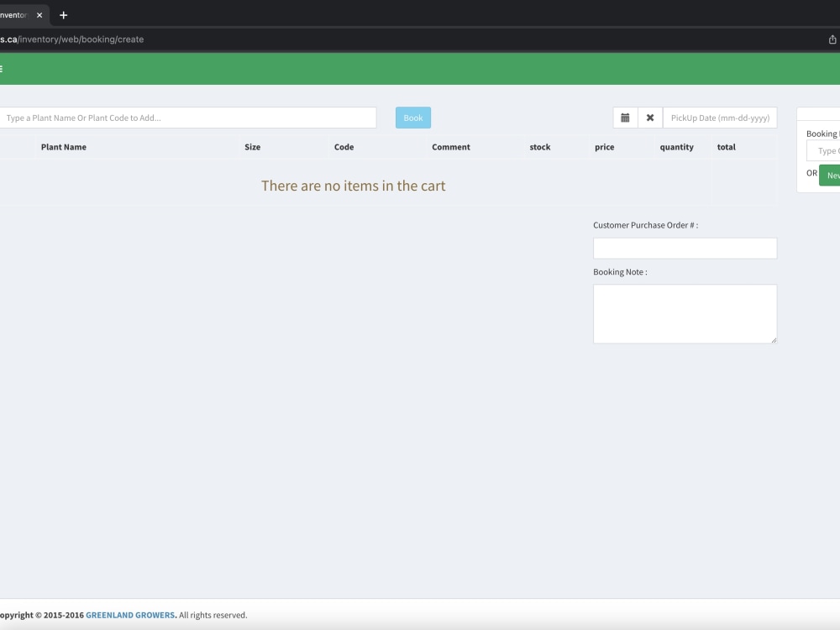Click the stock column header
The height and width of the screenshot is (630, 840).
tap(540, 147)
